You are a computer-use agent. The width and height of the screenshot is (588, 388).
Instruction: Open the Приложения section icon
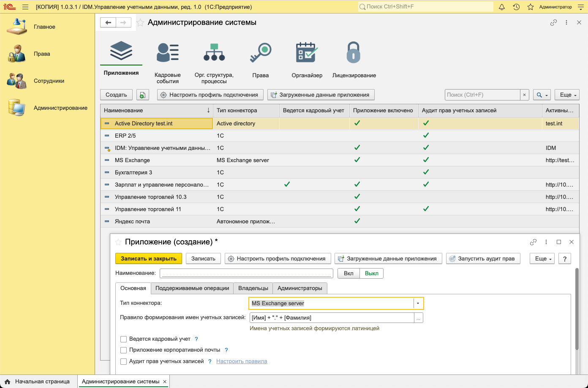point(121,51)
